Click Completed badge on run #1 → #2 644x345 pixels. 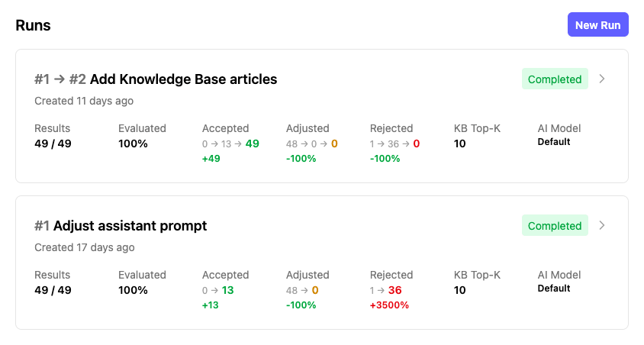coord(555,79)
